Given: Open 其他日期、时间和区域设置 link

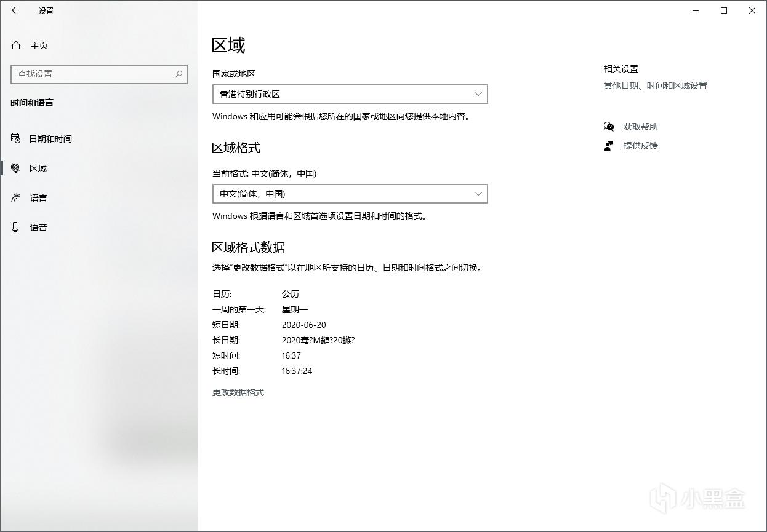Looking at the screenshot, I should click(x=656, y=86).
